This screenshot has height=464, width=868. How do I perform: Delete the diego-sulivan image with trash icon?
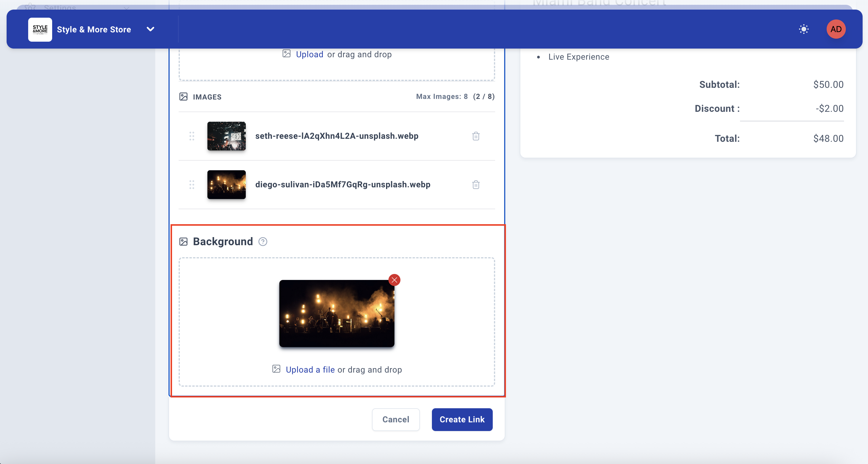pos(475,185)
